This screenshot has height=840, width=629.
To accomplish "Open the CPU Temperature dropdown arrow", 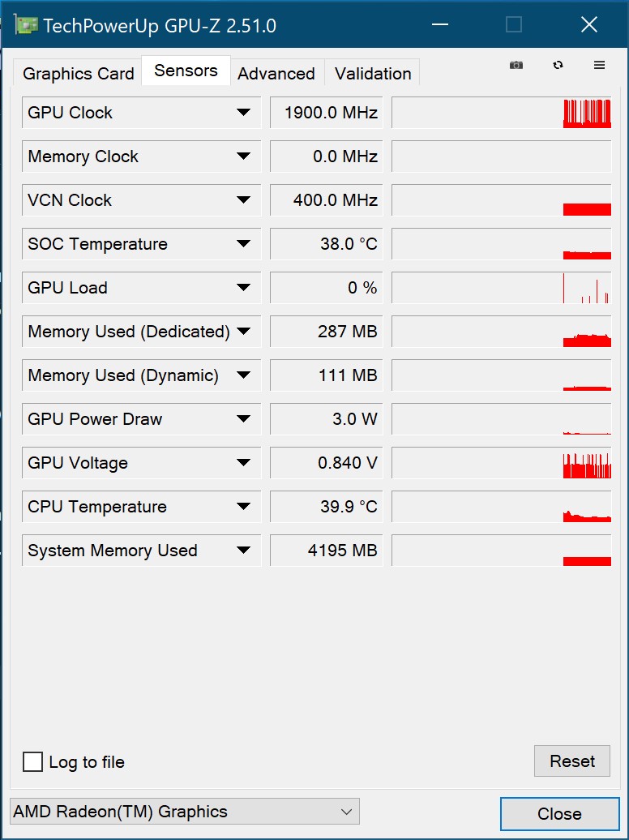I will tap(243, 507).
